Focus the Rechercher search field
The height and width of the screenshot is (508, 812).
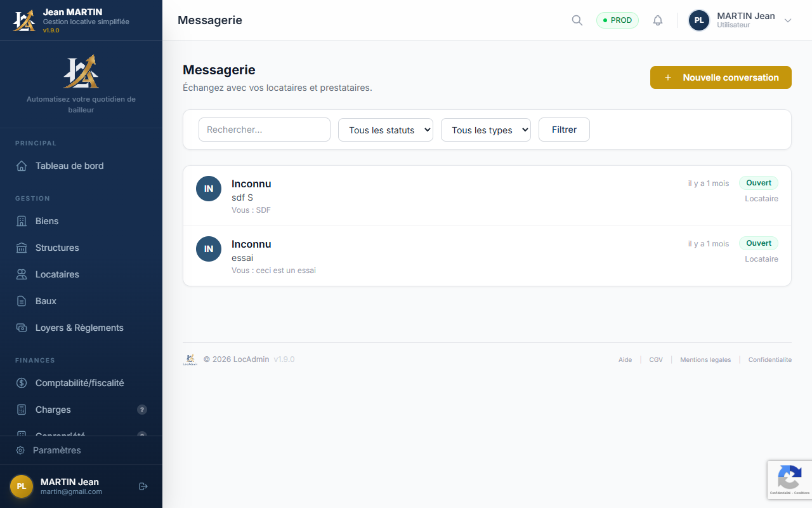pos(265,130)
